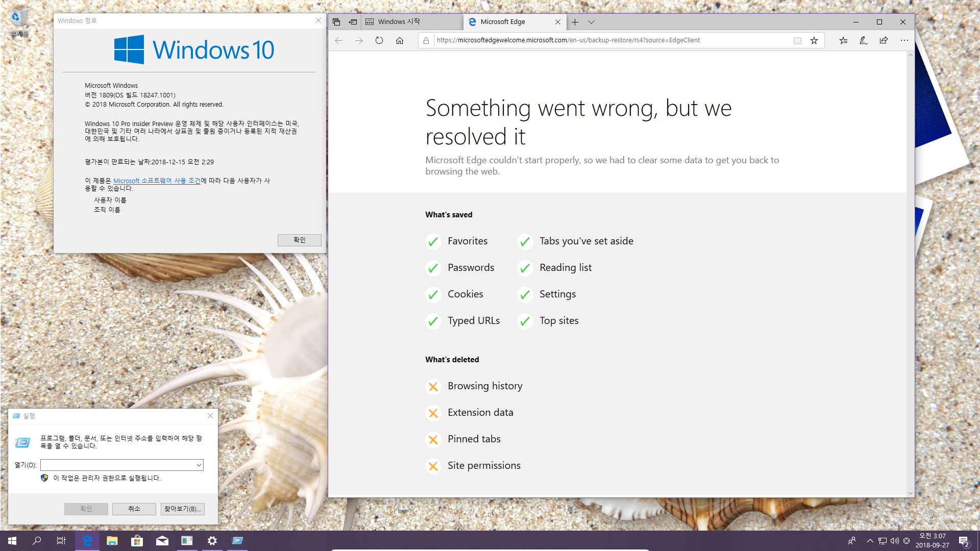980x551 pixels.
Task: Open the Edge Favorites hub
Action: (843, 40)
